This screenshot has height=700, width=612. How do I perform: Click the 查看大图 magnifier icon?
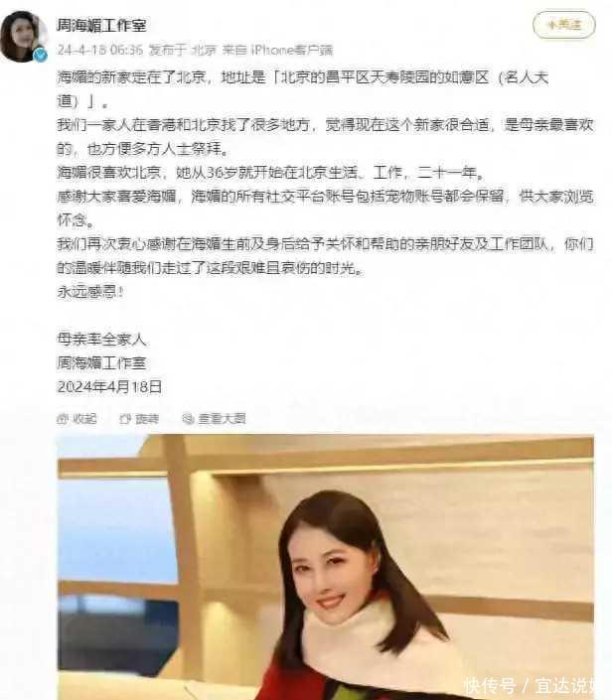tap(188, 418)
